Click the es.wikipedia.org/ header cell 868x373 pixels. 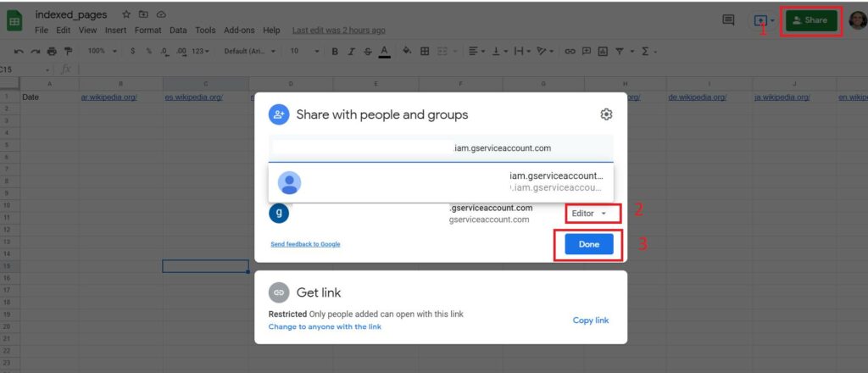(206, 97)
